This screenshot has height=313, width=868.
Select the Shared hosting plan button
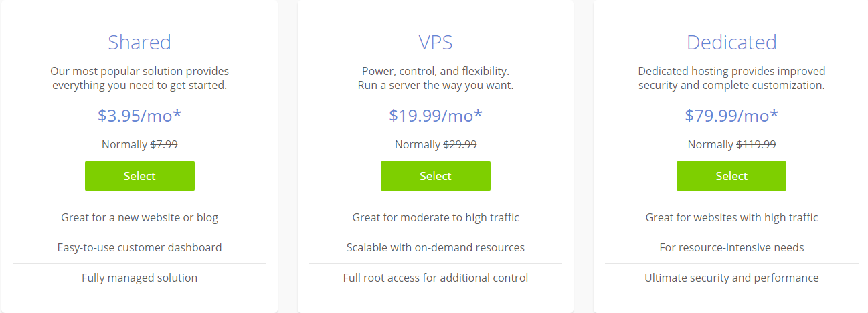[139, 176]
